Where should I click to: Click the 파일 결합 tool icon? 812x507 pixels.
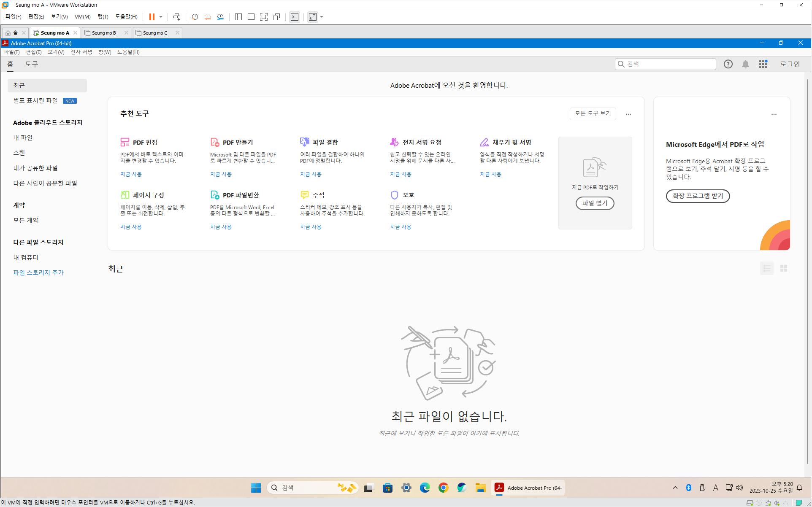(305, 142)
